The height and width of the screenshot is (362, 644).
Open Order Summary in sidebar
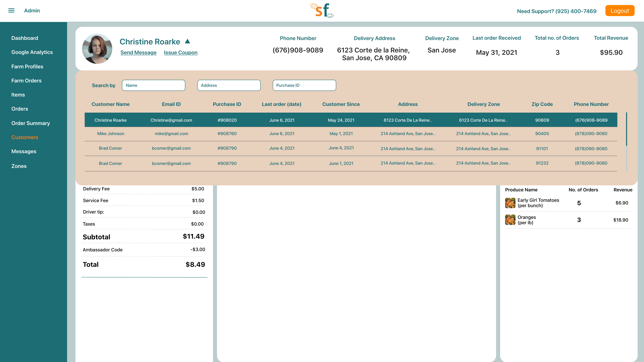(31, 123)
